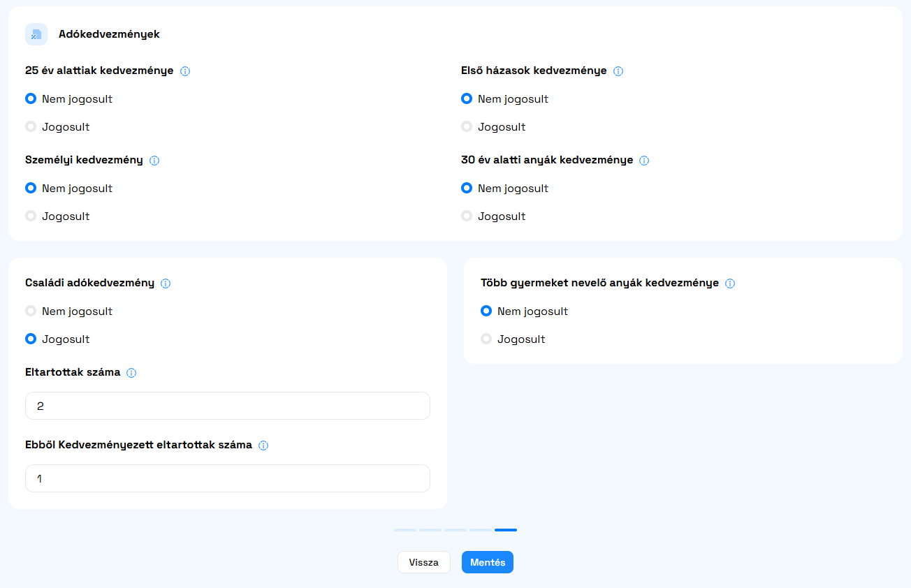Jump to first step in progress indicator
This screenshot has width=911, height=588.
405,530
